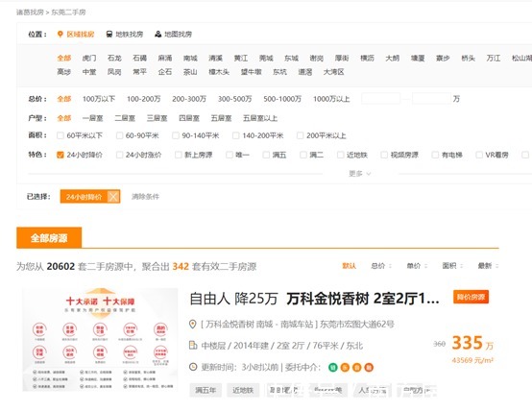Click the building details icon beside 中楼层

point(193,346)
